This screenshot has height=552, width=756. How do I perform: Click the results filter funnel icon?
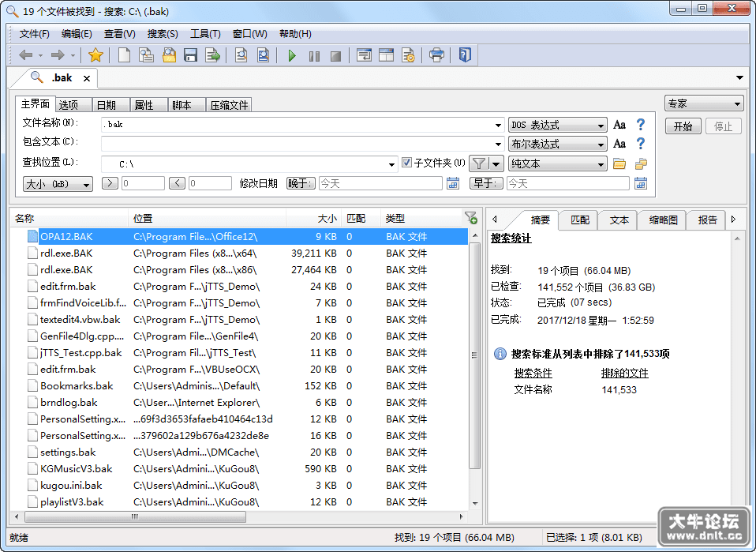pos(471,218)
